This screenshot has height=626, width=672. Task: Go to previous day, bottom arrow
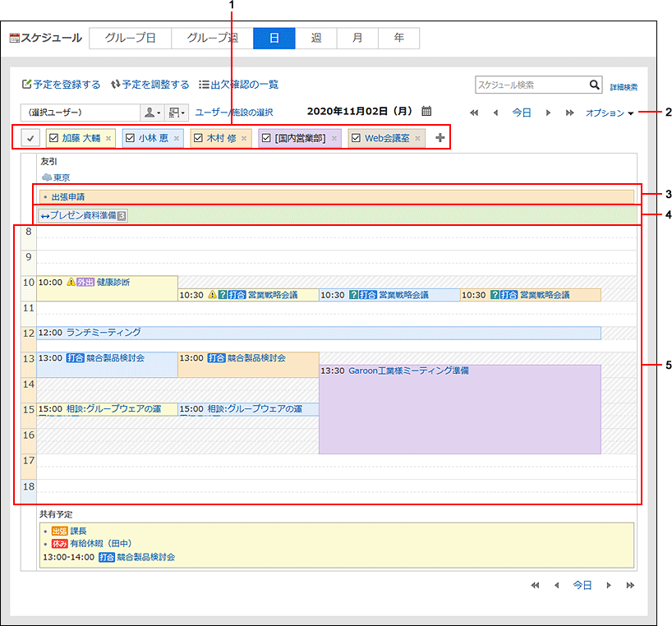tap(557, 585)
